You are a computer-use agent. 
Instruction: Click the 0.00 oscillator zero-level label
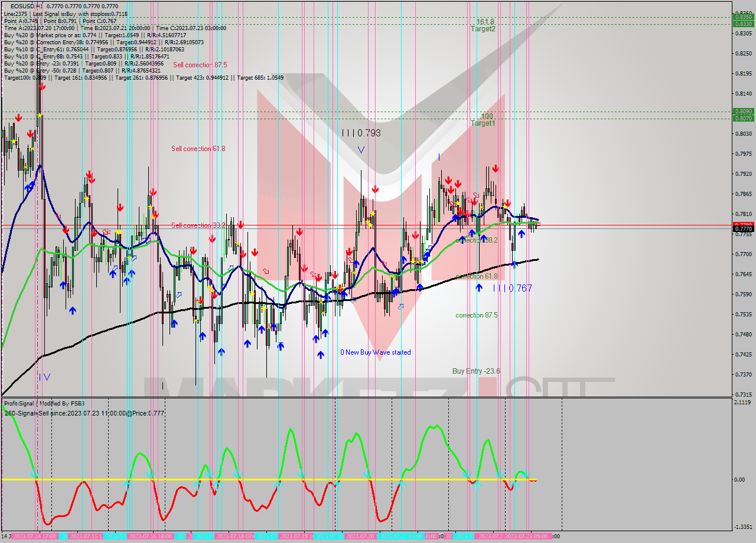(x=739, y=480)
